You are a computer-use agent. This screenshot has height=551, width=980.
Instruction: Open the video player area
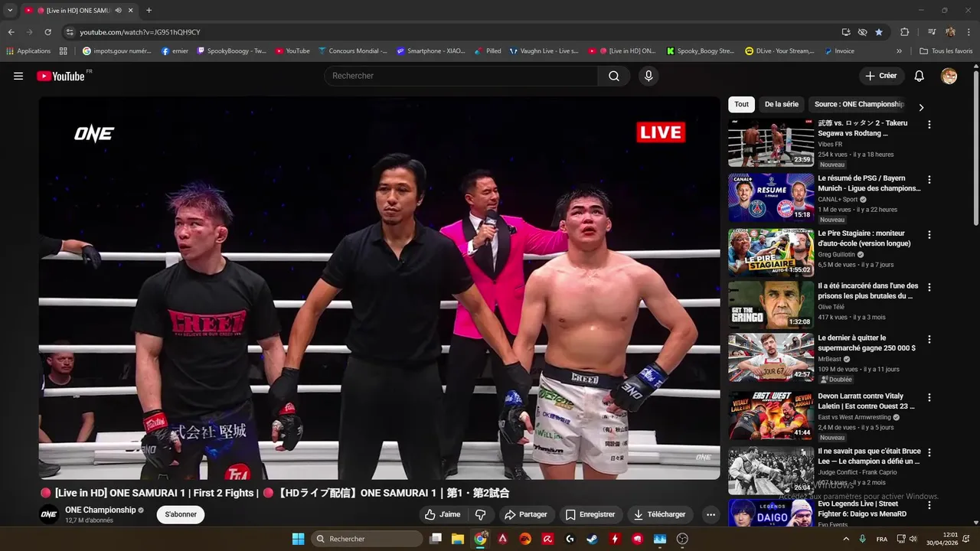click(x=380, y=288)
